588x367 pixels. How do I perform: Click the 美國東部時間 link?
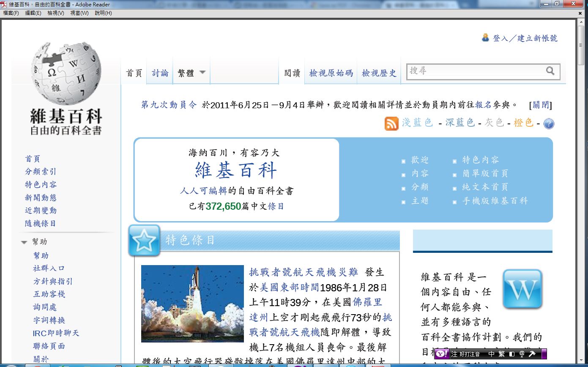click(x=290, y=288)
